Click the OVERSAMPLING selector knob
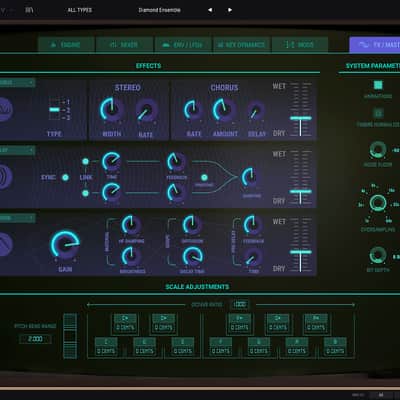The width and height of the screenshot is (400, 400). click(378, 203)
